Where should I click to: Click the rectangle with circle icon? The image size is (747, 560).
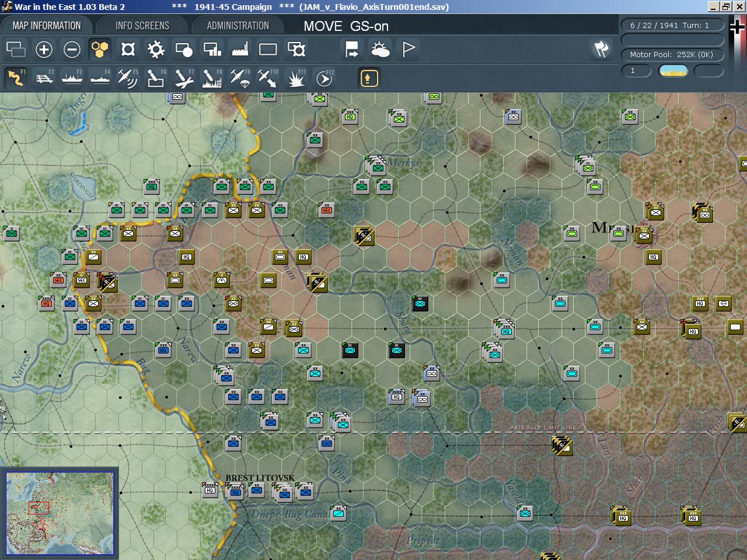tap(184, 50)
